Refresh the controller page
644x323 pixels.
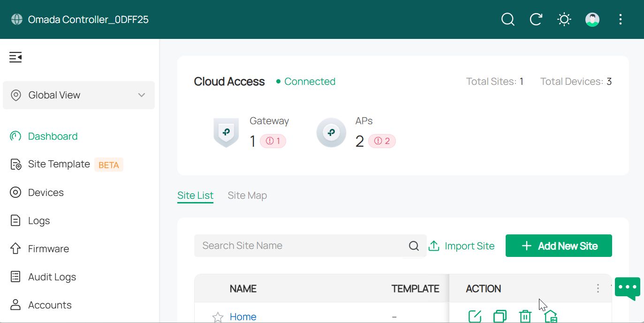pos(536,19)
